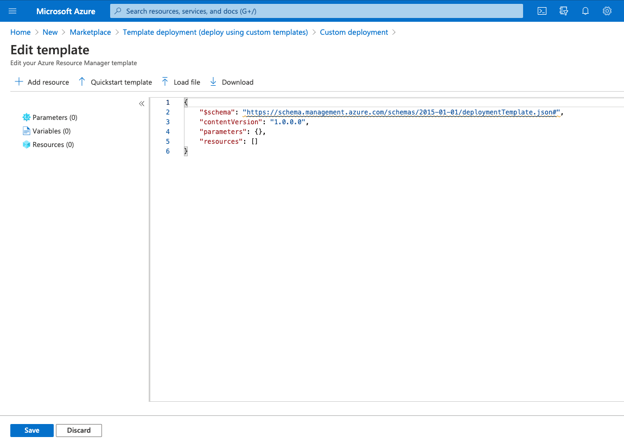Go to Marketplace breadcrumb
624x442 pixels.
click(x=90, y=32)
